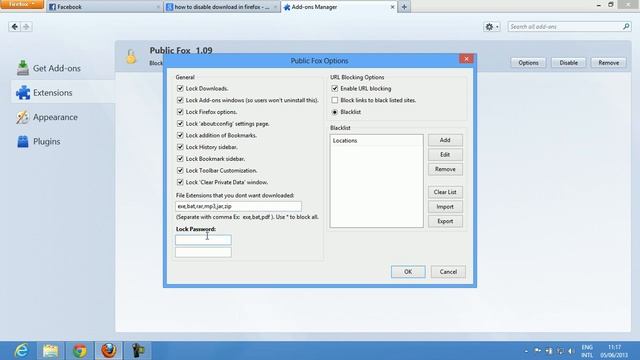Click the volume speaker tray icon
This screenshot has width=640, height=360.
(x=571, y=351)
